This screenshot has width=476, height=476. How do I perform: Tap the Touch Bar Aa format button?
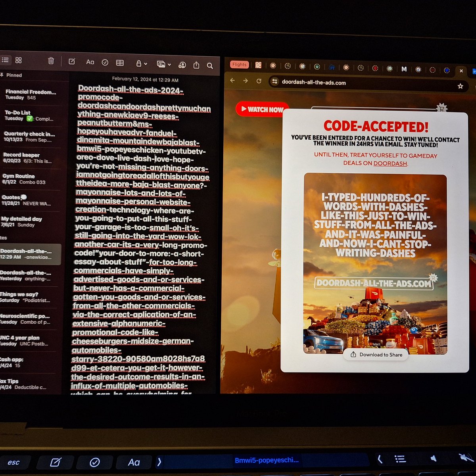134,462
